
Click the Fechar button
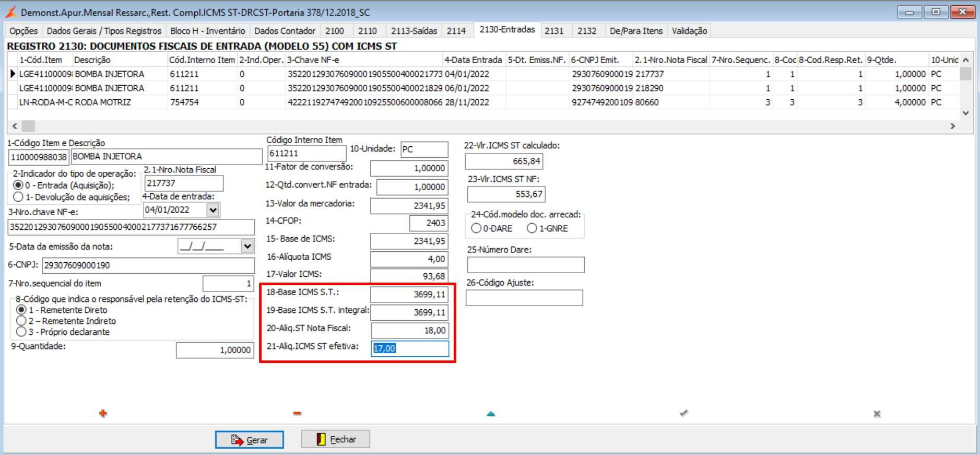click(336, 439)
